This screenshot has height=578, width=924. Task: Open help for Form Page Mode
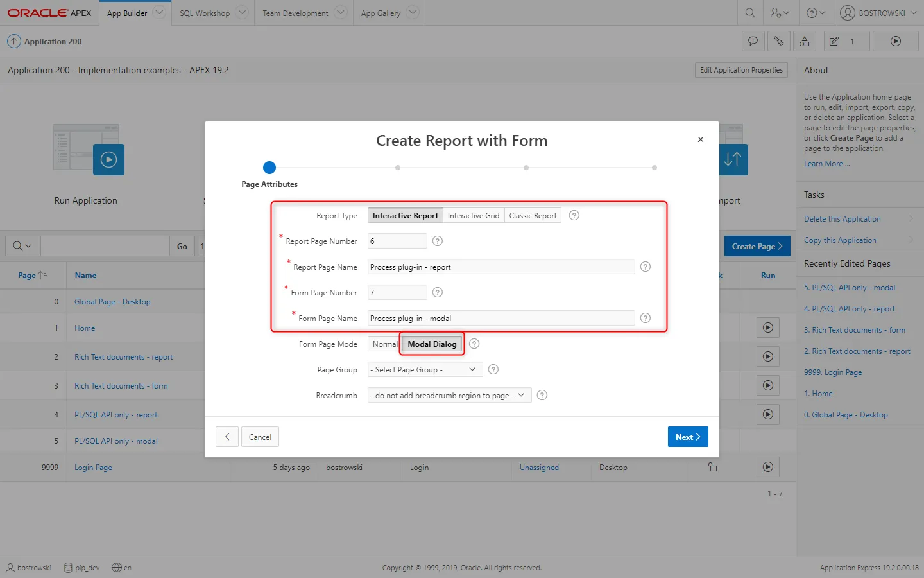click(474, 344)
